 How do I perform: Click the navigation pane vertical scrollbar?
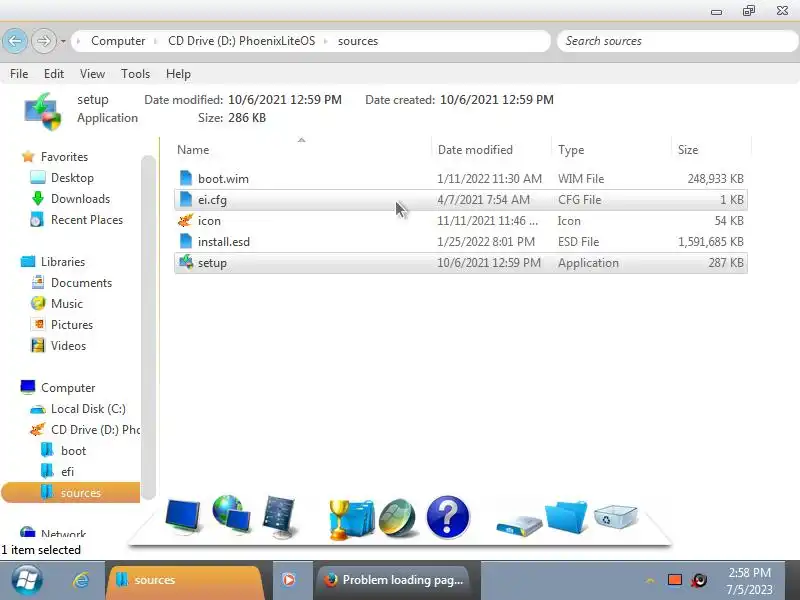148,327
